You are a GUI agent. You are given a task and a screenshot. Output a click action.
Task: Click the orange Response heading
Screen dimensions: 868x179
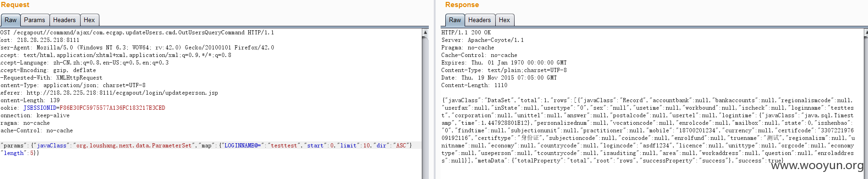pyautogui.click(x=462, y=5)
